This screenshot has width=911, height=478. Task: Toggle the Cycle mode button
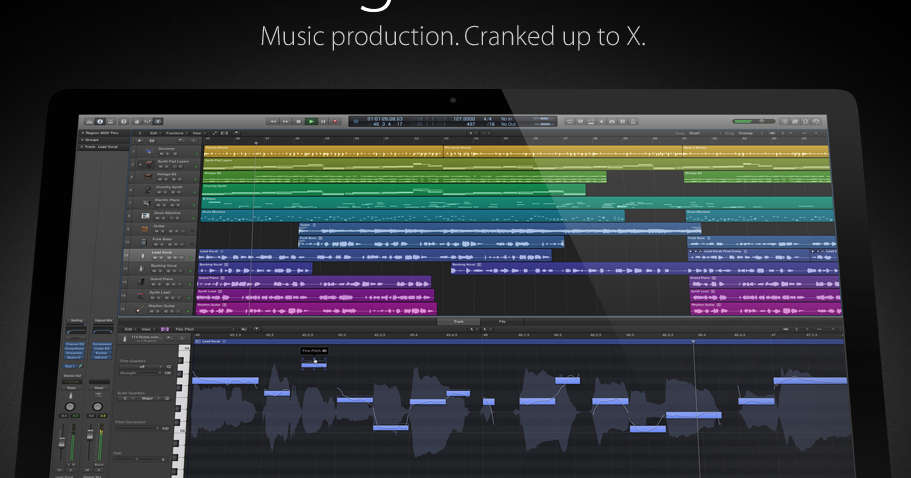click(x=570, y=121)
